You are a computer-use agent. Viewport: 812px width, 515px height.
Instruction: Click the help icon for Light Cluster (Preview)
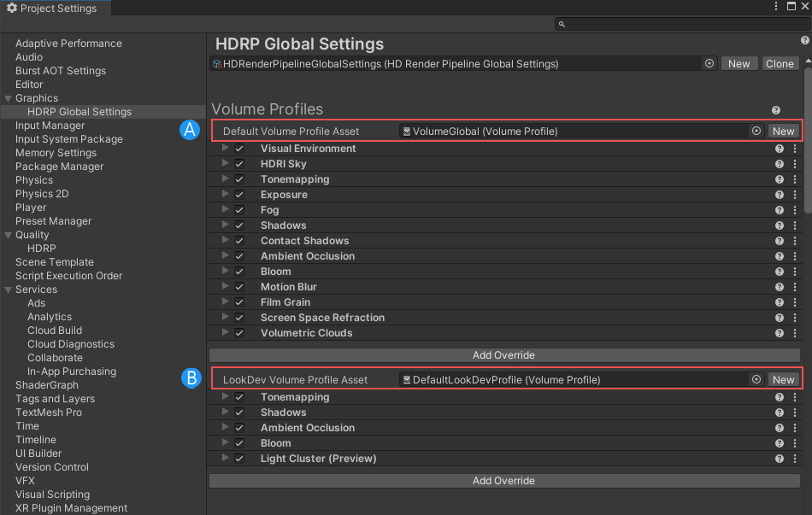point(780,459)
